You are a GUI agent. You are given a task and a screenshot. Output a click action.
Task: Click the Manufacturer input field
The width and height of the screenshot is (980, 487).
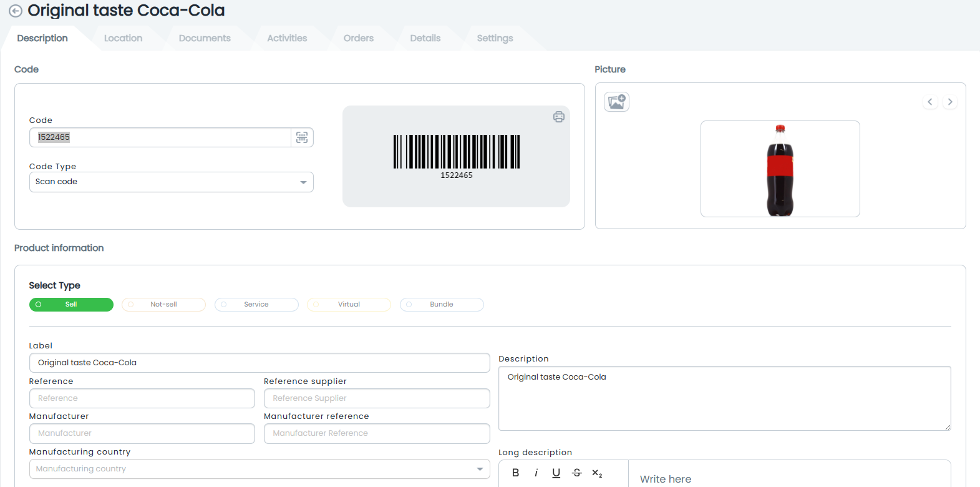142,433
